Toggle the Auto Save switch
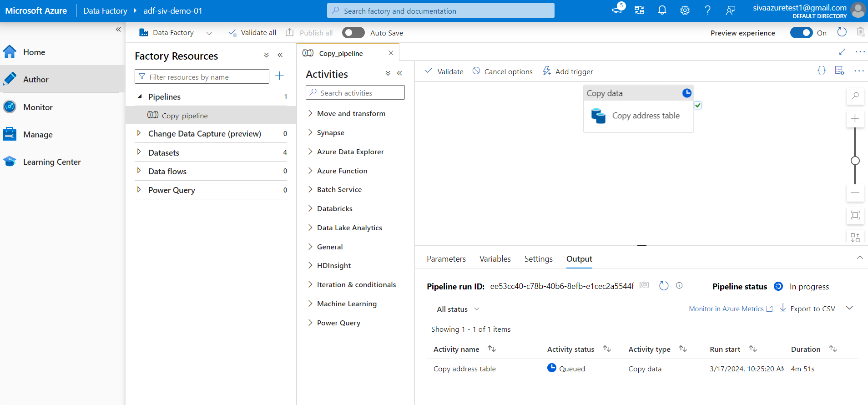Screen dimensions: 868x405 (353, 33)
